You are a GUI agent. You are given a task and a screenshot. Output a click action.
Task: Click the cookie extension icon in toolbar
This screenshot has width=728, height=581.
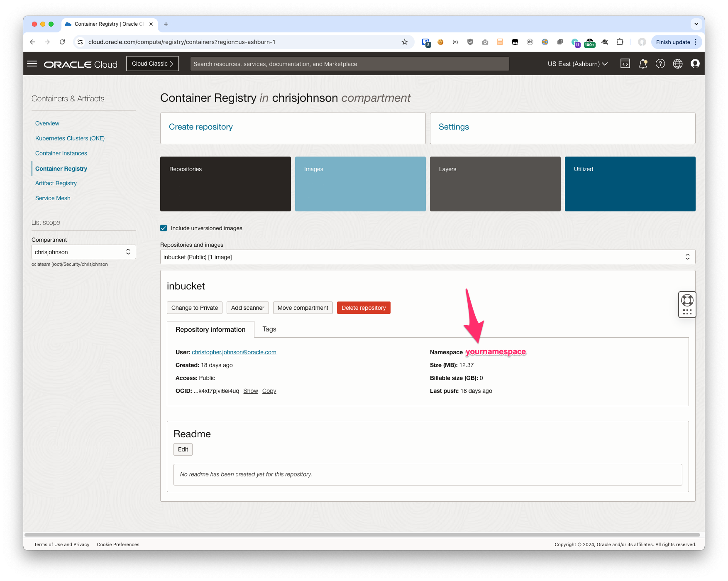click(x=440, y=42)
